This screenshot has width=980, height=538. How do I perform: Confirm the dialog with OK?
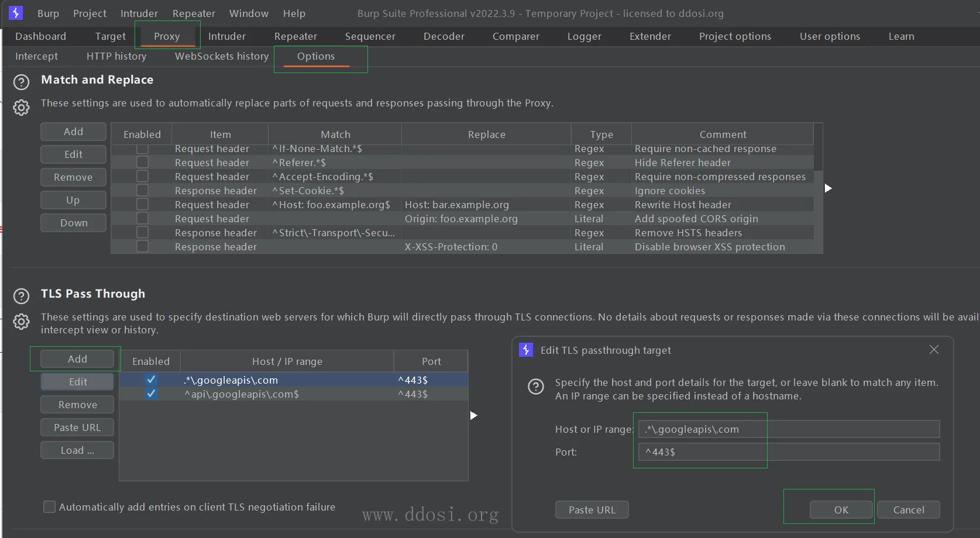841,510
